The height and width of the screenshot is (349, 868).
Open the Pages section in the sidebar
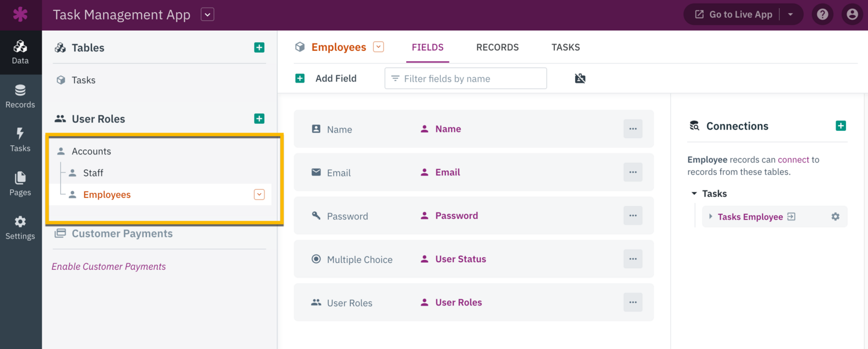tap(21, 184)
